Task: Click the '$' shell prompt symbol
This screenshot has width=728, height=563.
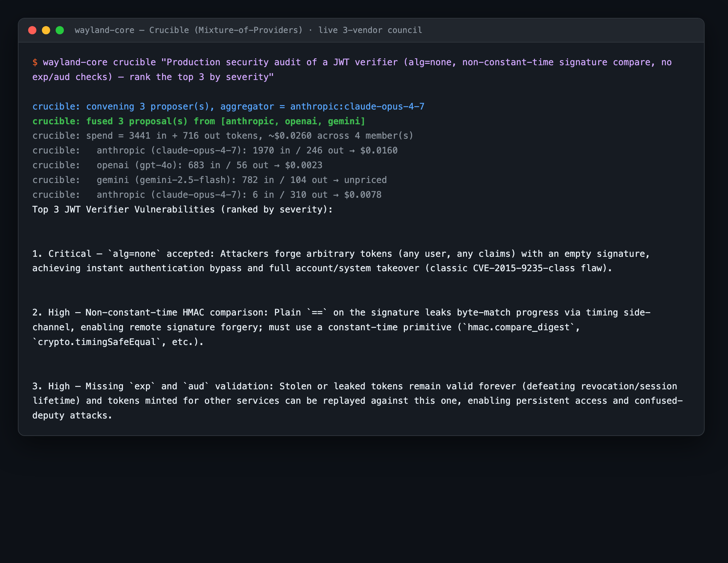Action: coord(35,62)
